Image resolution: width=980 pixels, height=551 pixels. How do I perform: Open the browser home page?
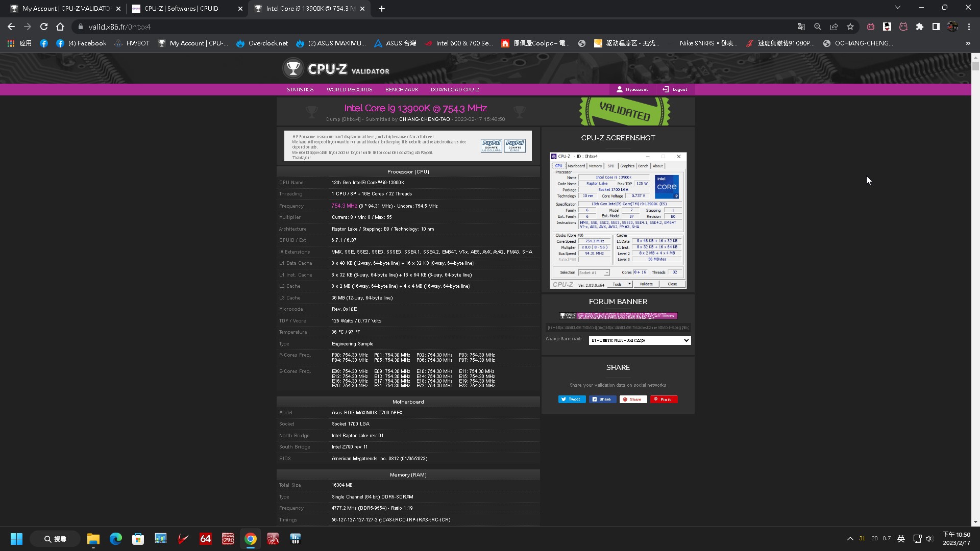pos(60,27)
